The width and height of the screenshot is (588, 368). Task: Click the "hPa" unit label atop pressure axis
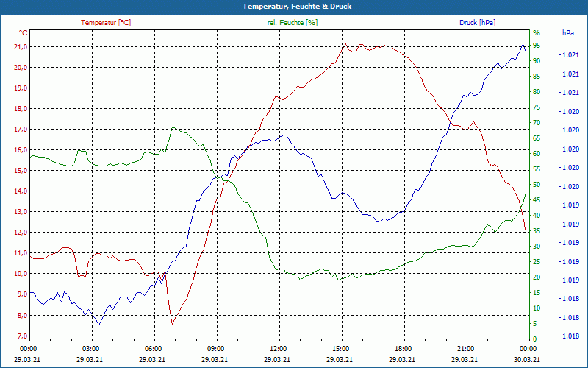[x=568, y=33]
